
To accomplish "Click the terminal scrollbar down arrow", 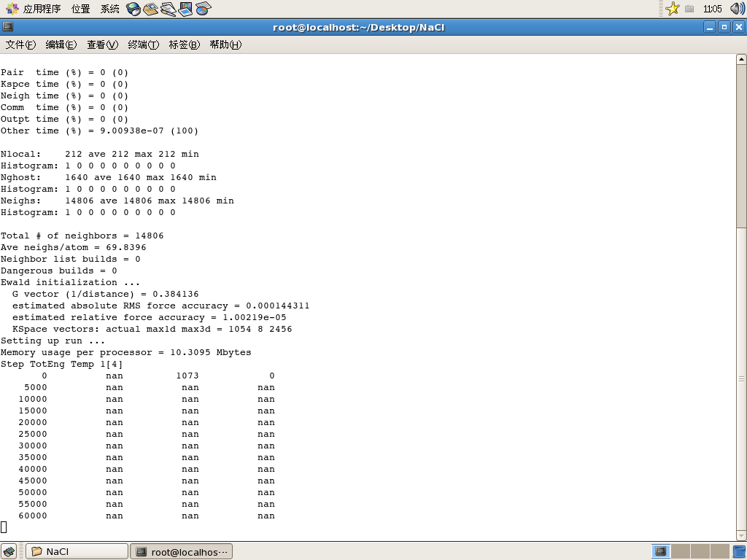I will tap(741, 536).
